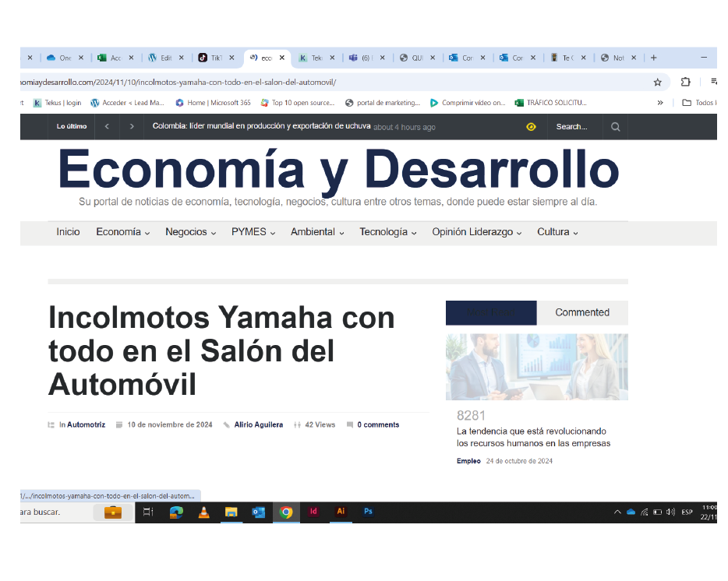
Task: Open author Alirio Aguilera's page
Action: (x=258, y=425)
